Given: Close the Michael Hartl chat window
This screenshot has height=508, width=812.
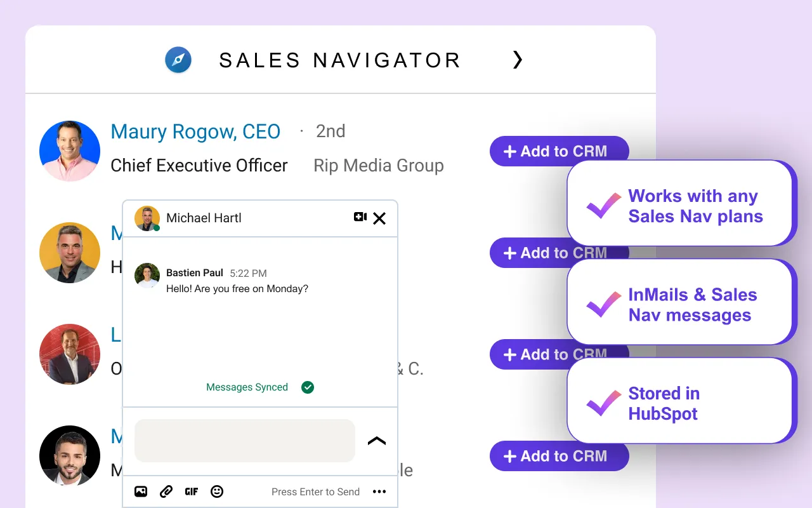Looking at the screenshot, I should point(379,218).
